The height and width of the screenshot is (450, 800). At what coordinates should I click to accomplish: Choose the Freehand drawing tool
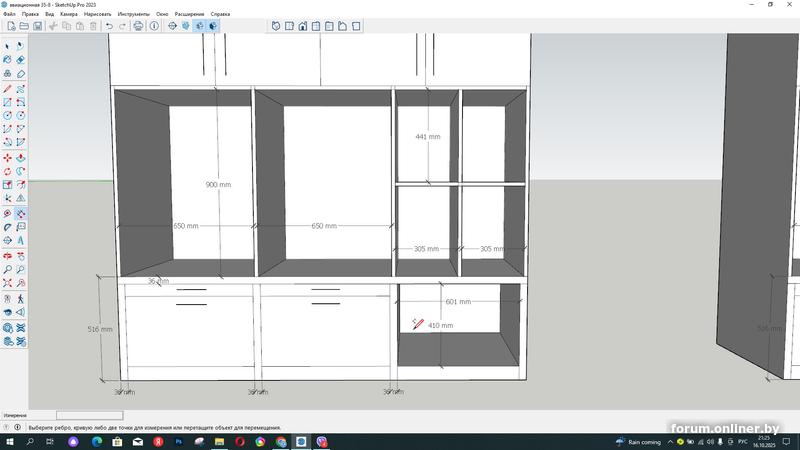pyautogui.click(x=20, y=89)
